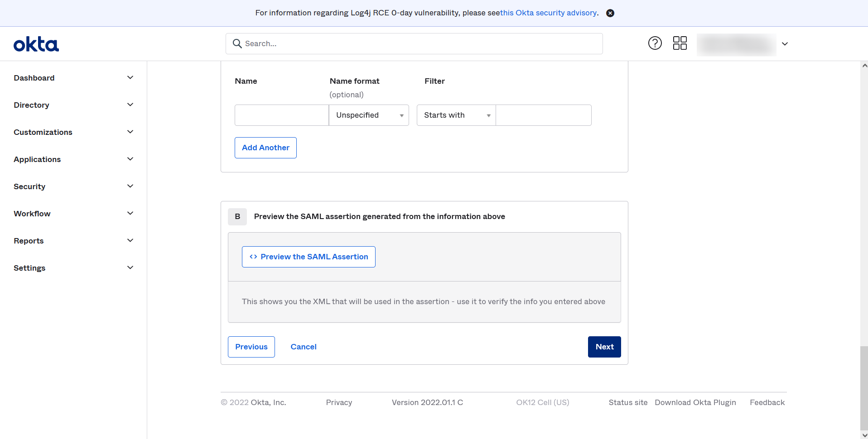The image size is (868, 439).
Task: Dismiss the Log4j banner with the X icon
Action: tap(610, 13)
